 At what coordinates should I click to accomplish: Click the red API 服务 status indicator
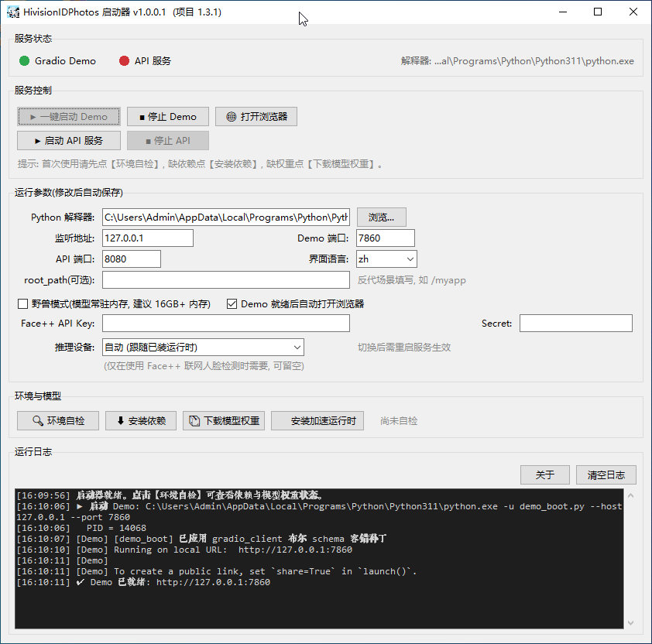click(x=124, y=60)
